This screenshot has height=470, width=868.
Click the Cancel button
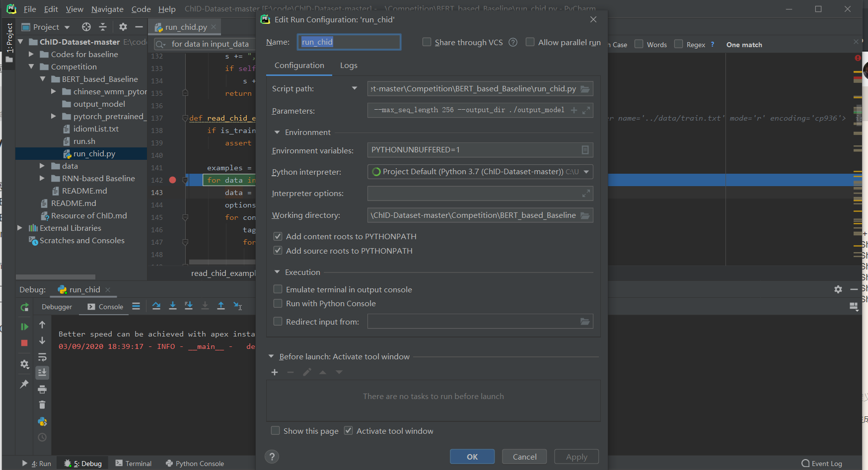tap(524, 457)
